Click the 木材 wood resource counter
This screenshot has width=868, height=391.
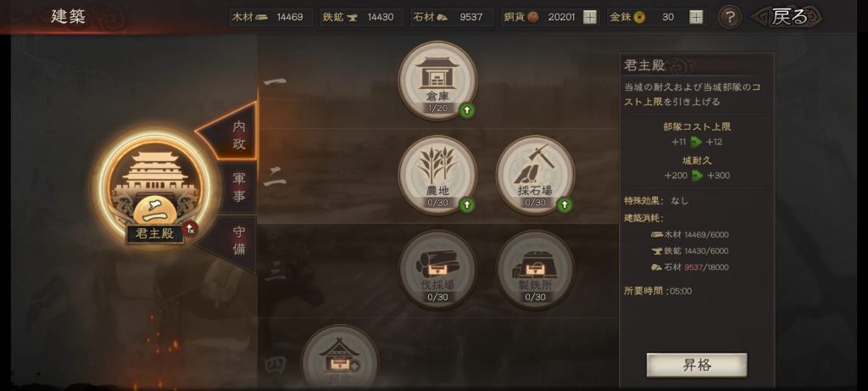pos(271,17)
